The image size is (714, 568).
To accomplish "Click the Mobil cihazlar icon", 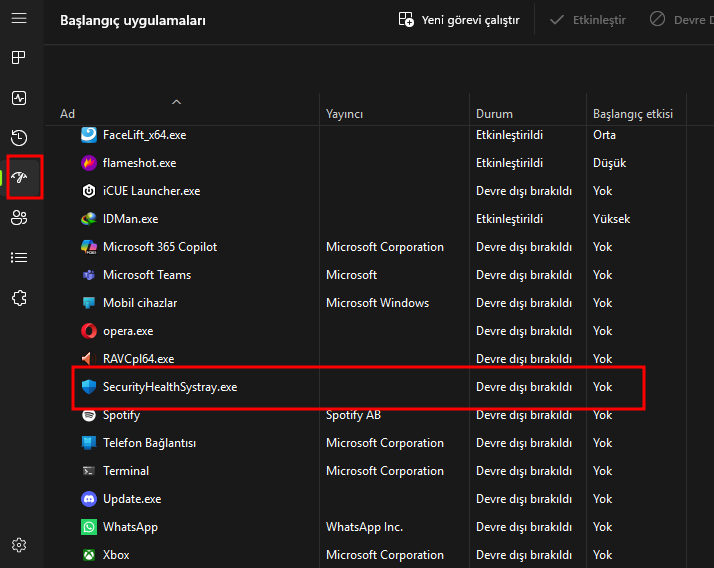I will pos(89,303).
